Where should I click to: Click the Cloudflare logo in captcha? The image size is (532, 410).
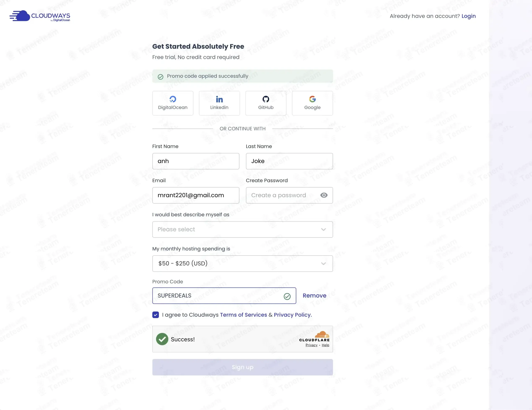[x=314, y=336]
